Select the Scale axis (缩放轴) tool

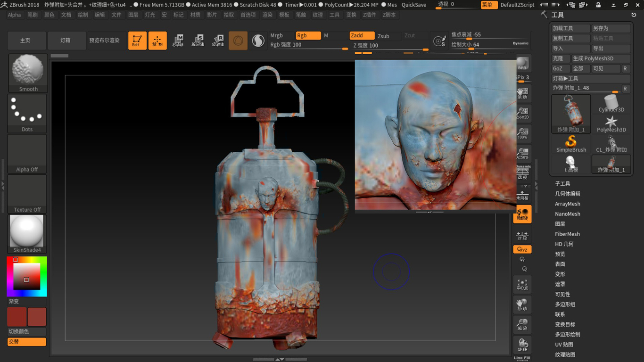pyautogui.click(x=198, y=41)
